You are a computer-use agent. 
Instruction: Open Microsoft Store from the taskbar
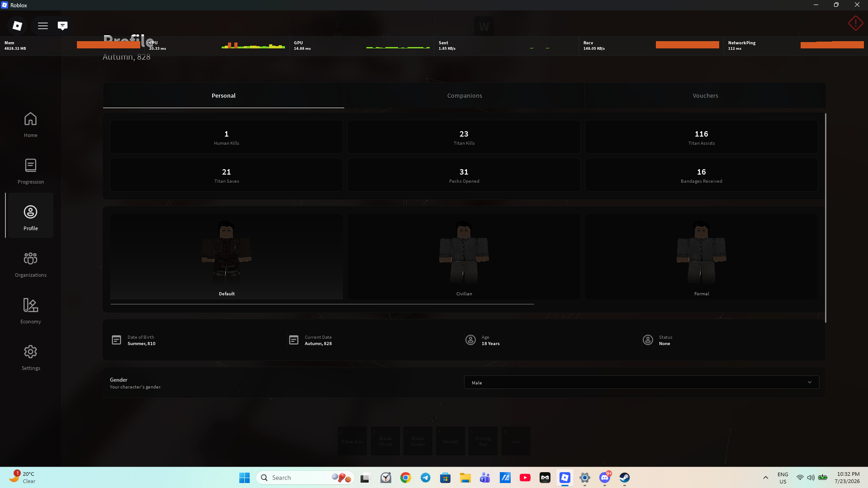pos(446,478)
